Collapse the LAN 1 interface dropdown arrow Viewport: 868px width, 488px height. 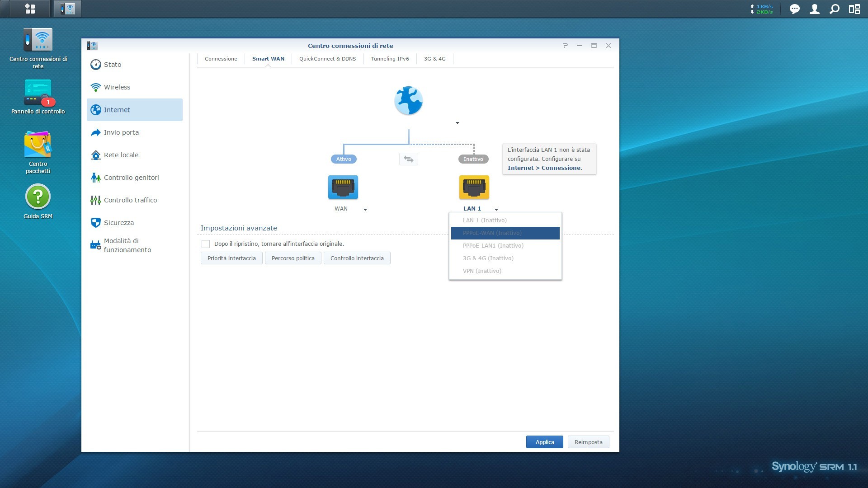pyautogui.click(x=496, y=209)
